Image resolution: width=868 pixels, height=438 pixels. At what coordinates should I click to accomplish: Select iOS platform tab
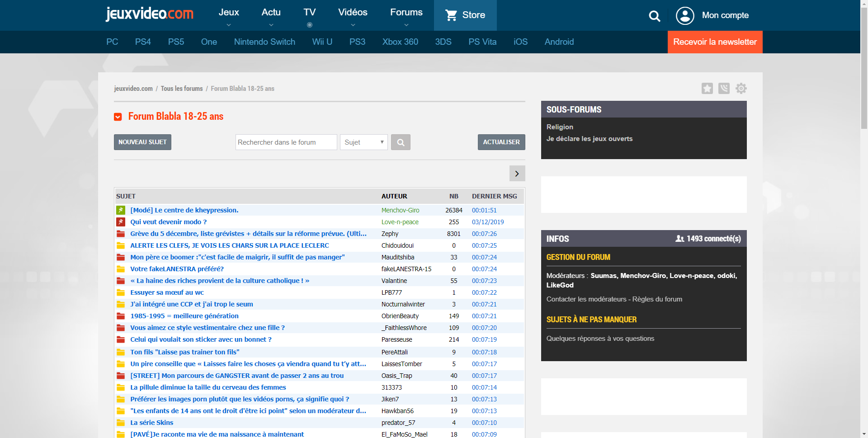[520, 42]
